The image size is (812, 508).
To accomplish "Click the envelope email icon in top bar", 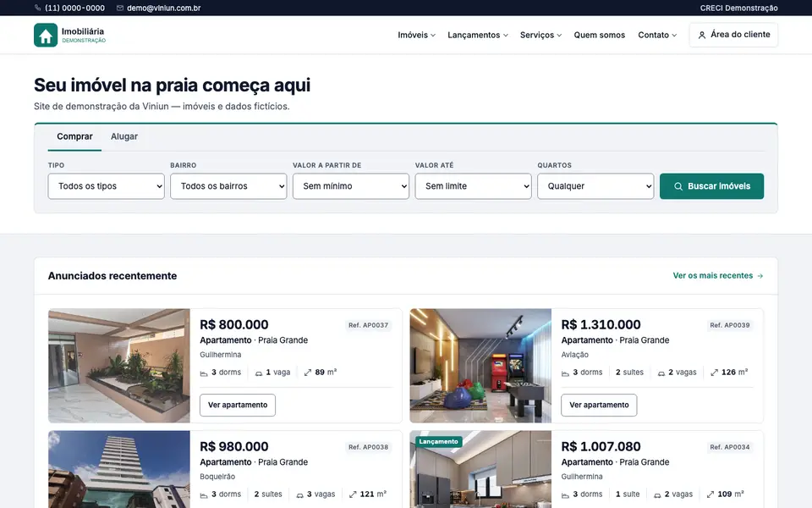I will pos(119,8).
